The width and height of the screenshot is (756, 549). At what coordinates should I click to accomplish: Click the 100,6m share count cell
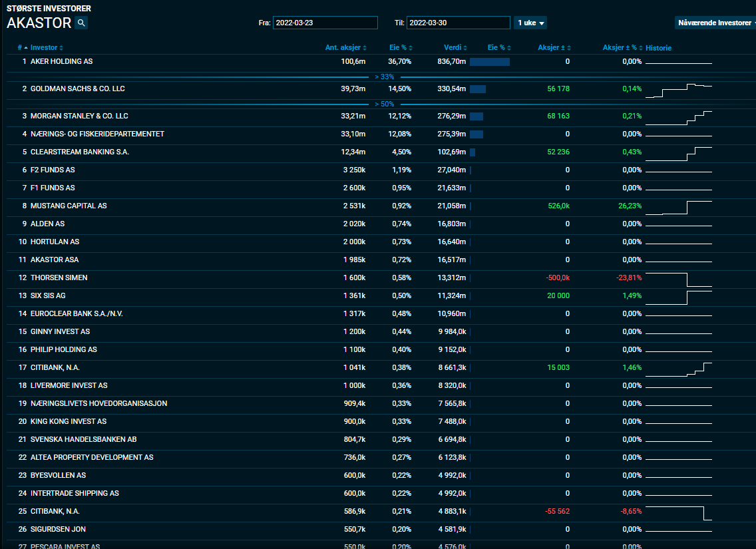[x=353, y=61]
